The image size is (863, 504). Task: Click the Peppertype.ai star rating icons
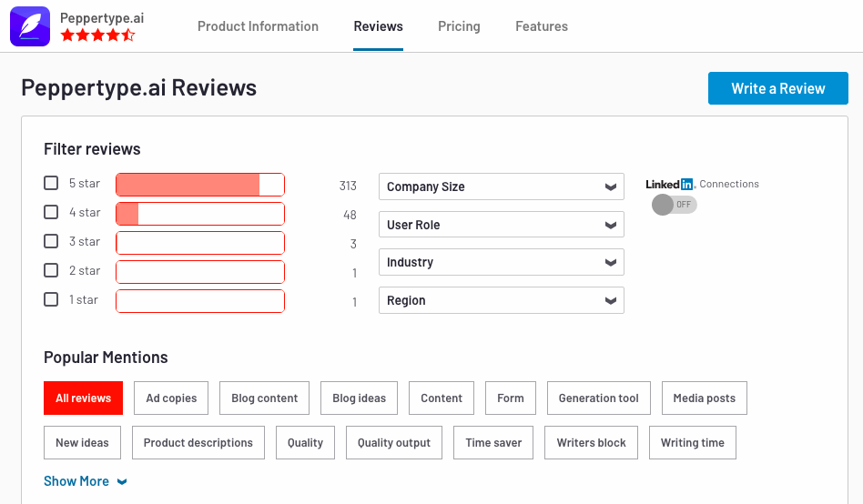[x=97, y=35]
